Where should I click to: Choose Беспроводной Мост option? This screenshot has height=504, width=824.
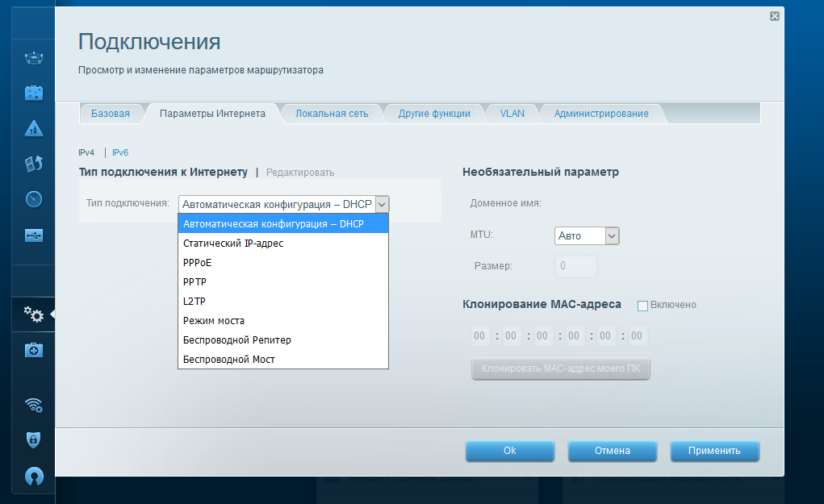pos(283,360)
